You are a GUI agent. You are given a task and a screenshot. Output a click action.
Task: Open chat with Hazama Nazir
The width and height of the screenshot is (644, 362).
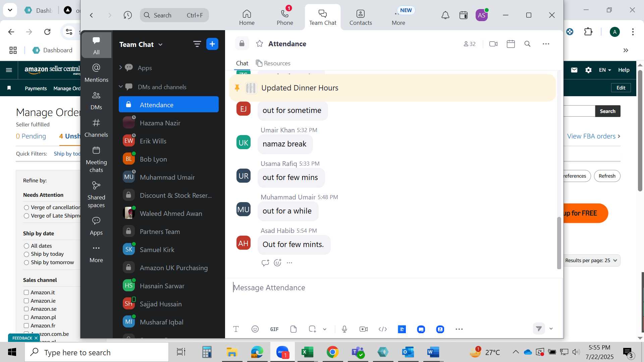169,123
